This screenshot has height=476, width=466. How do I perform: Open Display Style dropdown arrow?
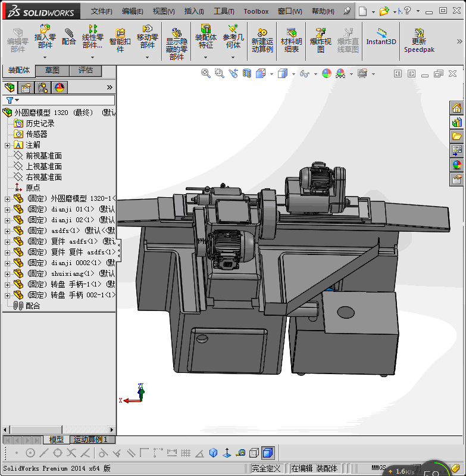(293, 74)
